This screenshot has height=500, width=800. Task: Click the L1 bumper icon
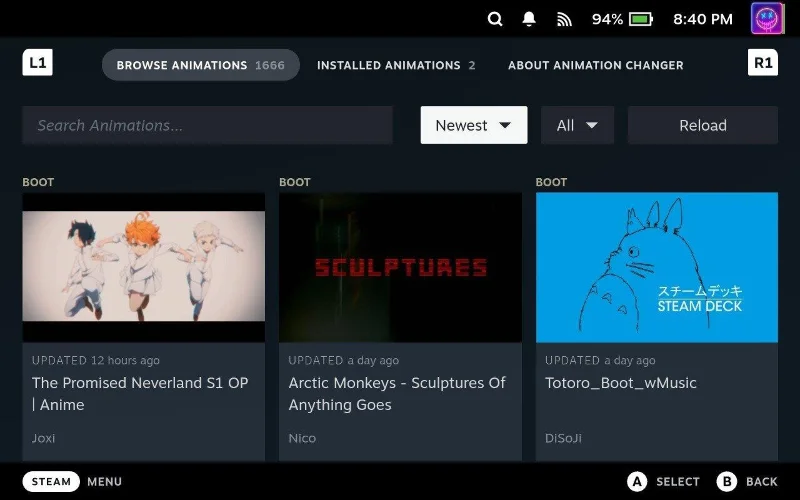tap(37, 63)
